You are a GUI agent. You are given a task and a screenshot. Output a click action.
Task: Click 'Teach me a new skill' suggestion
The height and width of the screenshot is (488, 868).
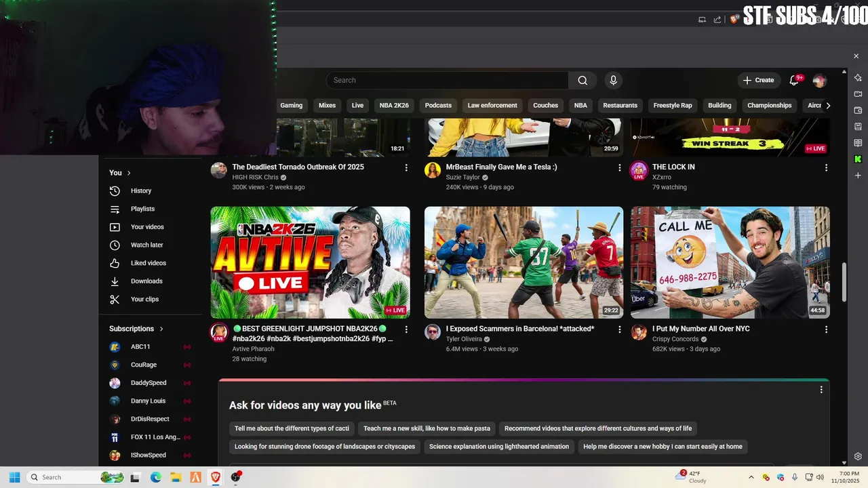[427, 428]
